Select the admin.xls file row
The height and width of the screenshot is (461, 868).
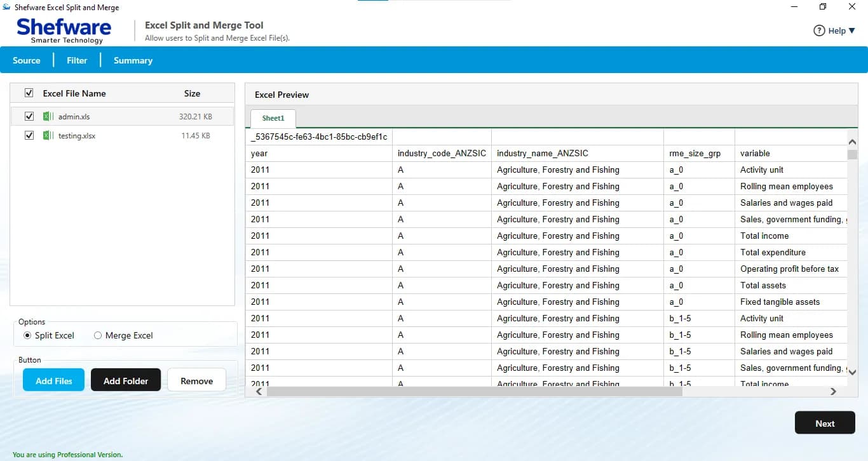[122, 117]
